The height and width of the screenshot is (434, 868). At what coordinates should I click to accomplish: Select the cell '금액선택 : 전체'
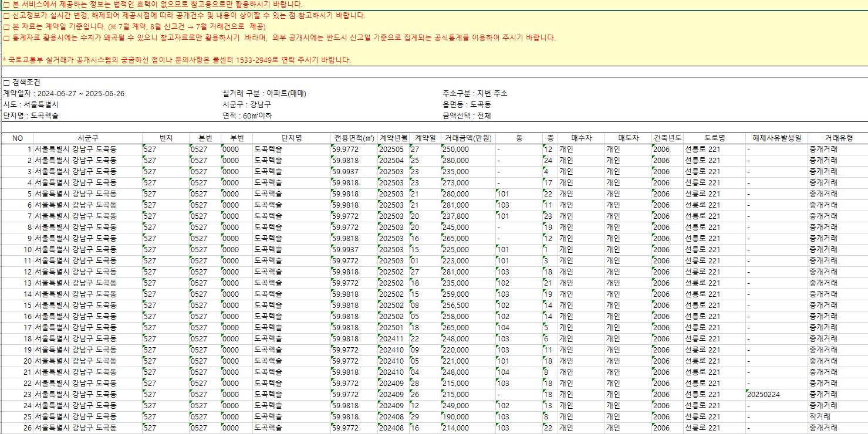(467, 116)
